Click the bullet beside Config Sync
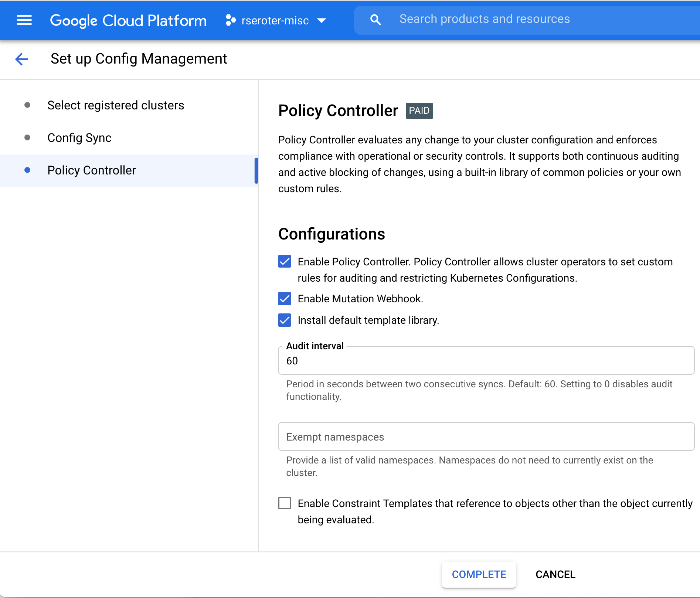Viewport: 700px width, 598px height. (x=27, y=138)
